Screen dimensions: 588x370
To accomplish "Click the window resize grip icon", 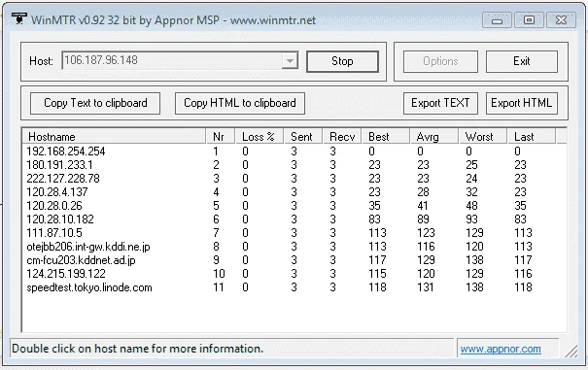I will click(571, 352).
